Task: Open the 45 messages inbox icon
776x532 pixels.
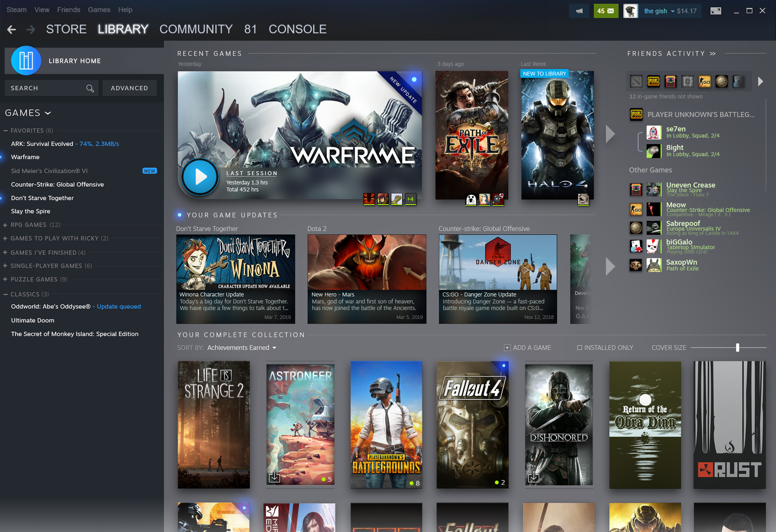Action: coord(606,11)
